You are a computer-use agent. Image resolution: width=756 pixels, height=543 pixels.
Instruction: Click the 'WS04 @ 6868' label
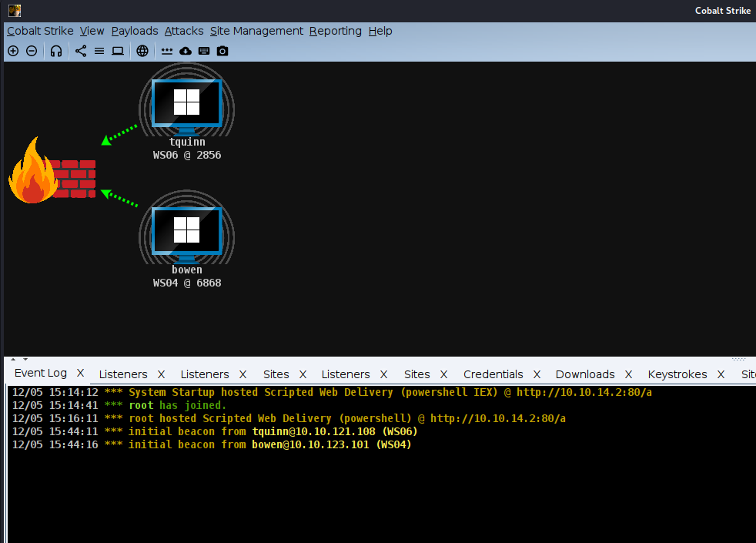click(x=187, y=283)
